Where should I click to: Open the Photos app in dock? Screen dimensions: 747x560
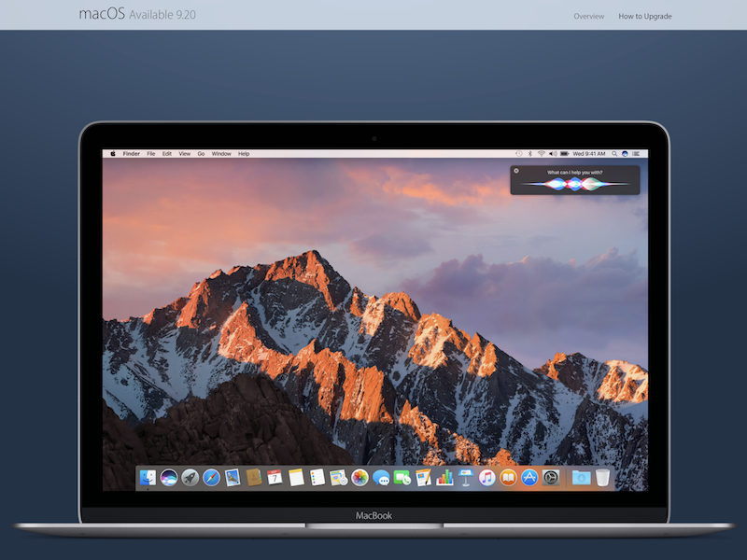click(359, 478)
